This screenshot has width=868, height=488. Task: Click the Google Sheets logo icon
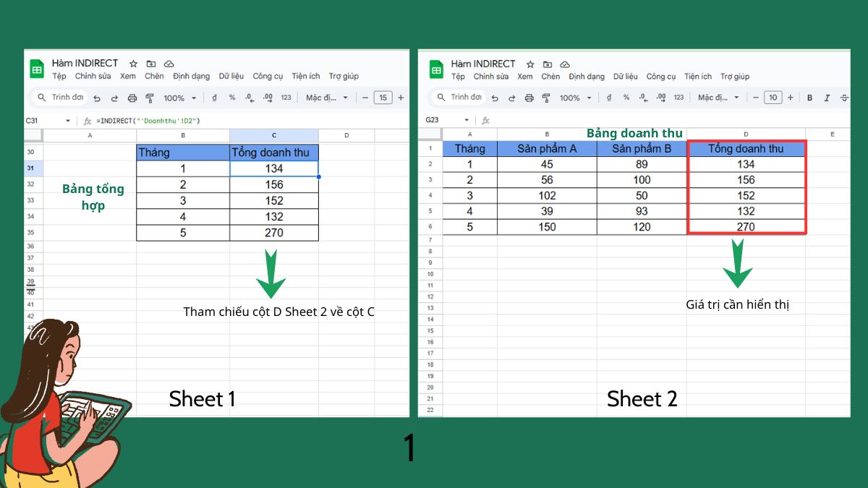tap(38, 69)
